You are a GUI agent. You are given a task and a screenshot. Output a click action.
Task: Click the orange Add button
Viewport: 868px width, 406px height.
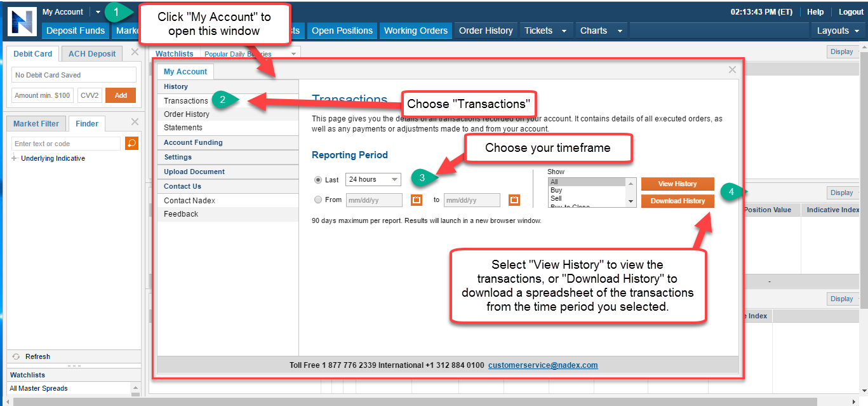[121, 95]
